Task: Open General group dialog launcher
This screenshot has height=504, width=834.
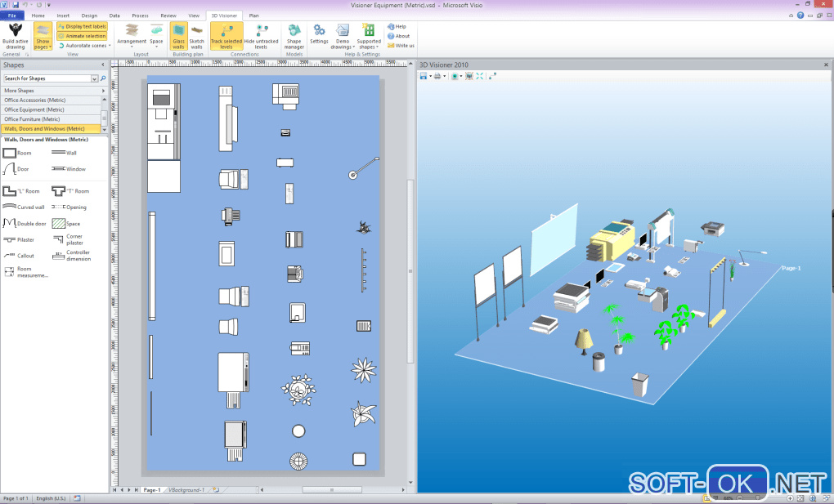Action: click(27, 54)
